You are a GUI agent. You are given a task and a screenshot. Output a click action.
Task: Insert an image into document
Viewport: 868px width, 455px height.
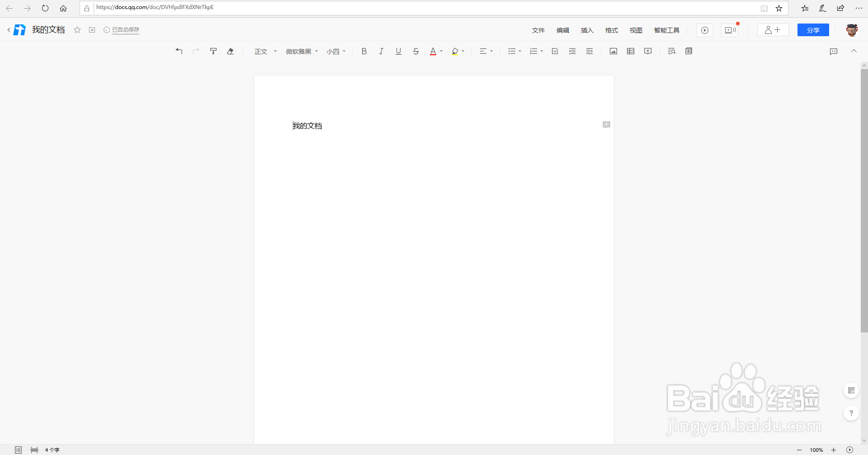tap(613, 51)
